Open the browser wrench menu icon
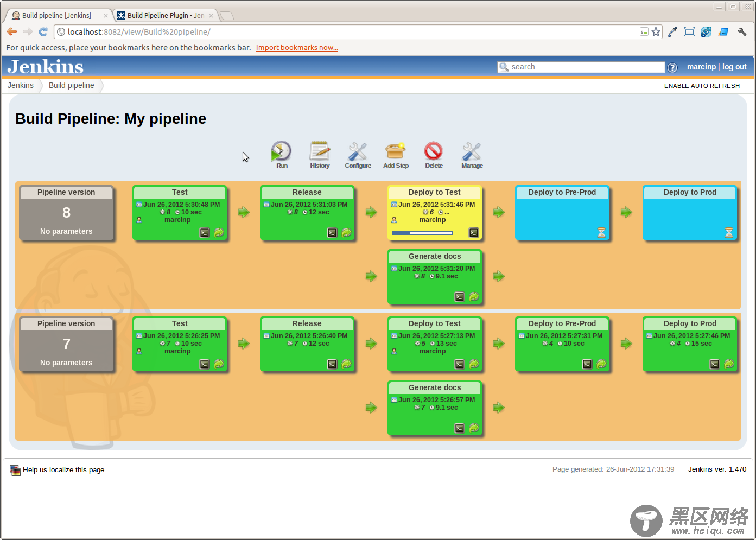Image resolution: width=756 pixels, height=540 pixels. coord(742,32)
